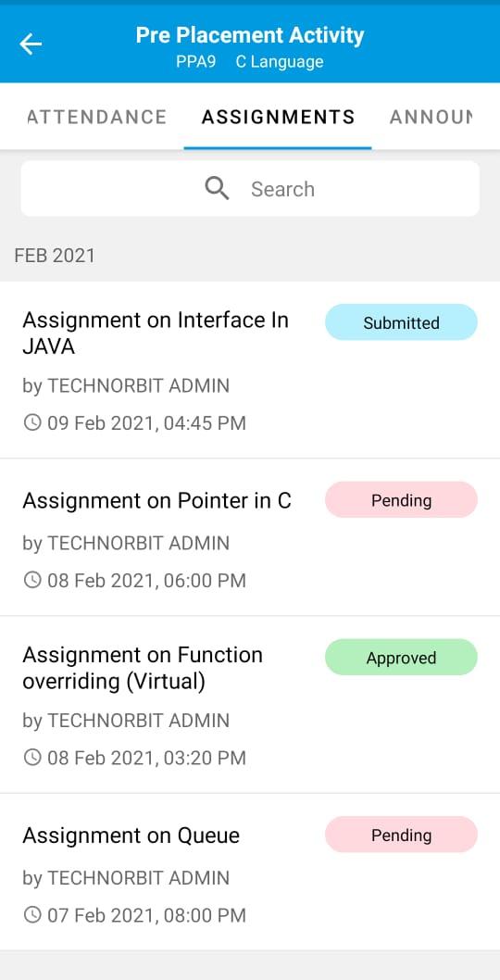Click the search magnifier icon
500x980 pixels.
coord(217,188)
